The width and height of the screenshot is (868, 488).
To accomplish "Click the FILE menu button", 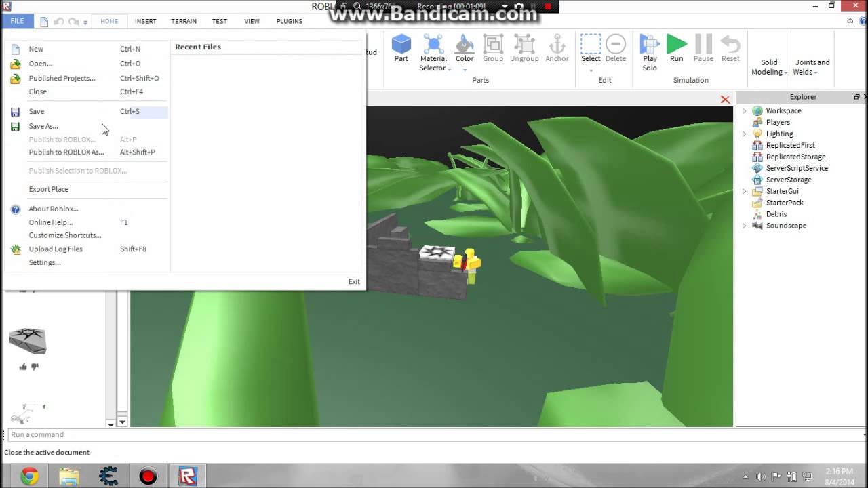I will pyautogui.click(x=17, y=21).
